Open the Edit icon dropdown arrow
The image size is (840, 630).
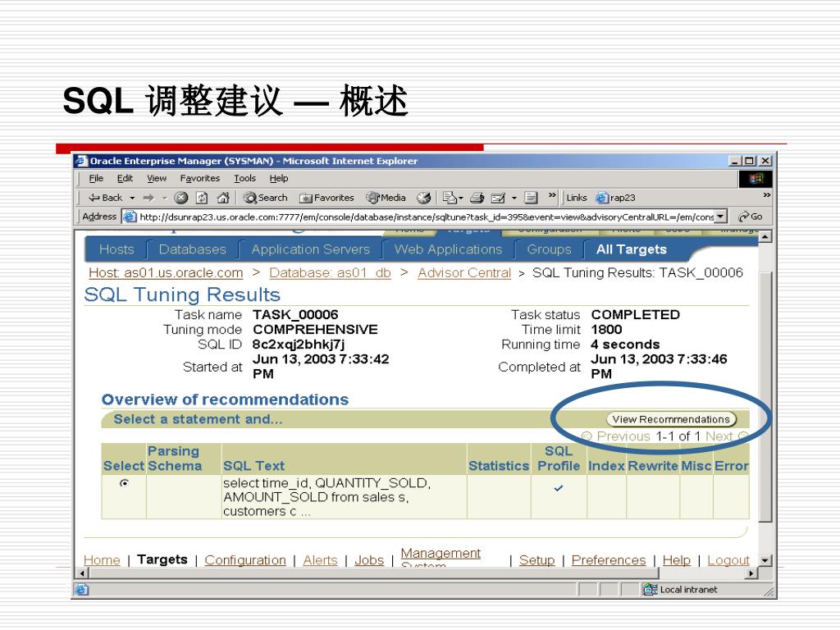(x=514, y=199)
